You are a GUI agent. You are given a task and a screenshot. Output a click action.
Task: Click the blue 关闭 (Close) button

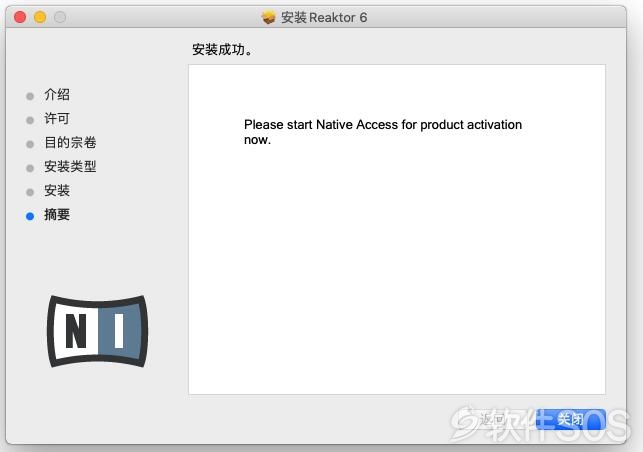[570, 419]
